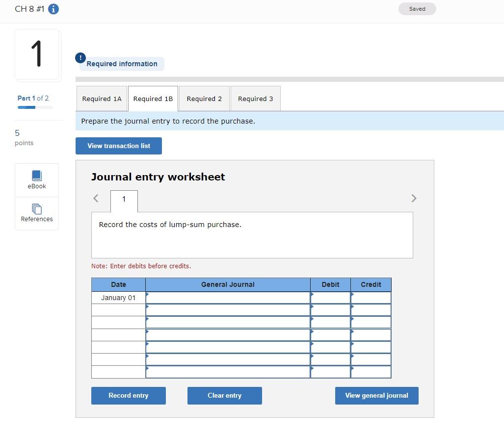Screen dimensions: 504x433
Task: Click the Debit column header
Action: [330, 284]
